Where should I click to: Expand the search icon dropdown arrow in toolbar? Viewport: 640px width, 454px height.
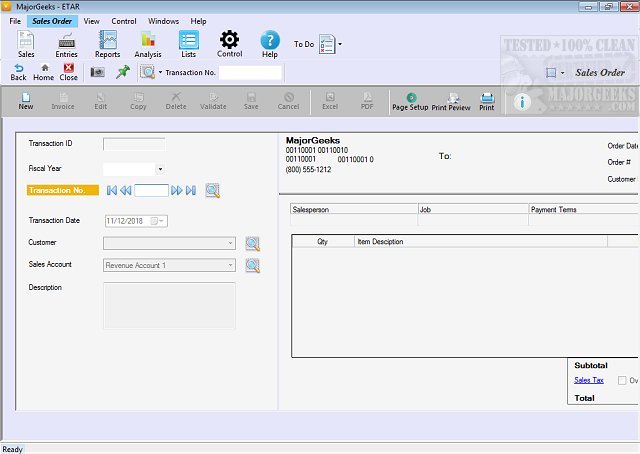(x=160, y=72)
